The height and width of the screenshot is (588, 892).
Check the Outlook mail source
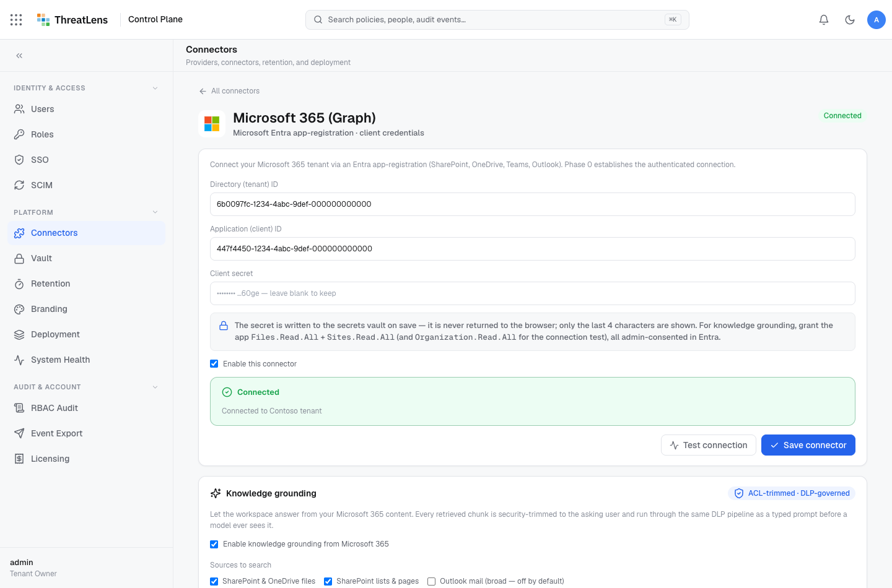(x=432, y=581)
